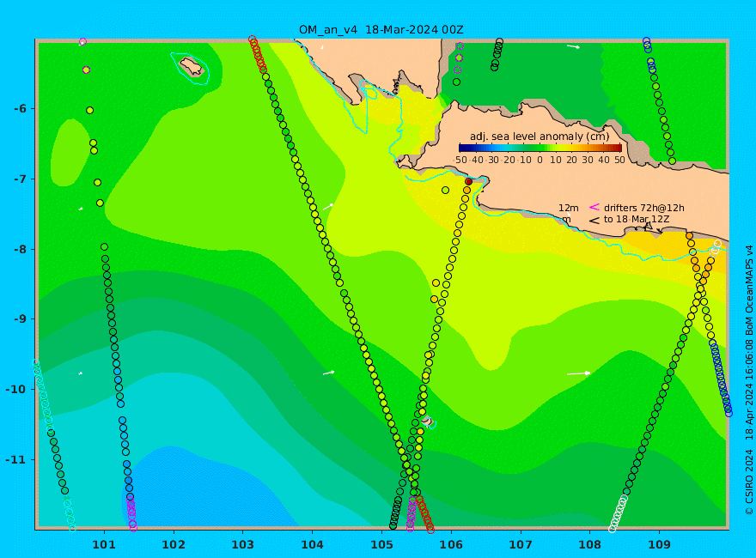The image size is (756, 558).
Task: Click the small island near 105.7, -10.5
Action: (428, 422)
